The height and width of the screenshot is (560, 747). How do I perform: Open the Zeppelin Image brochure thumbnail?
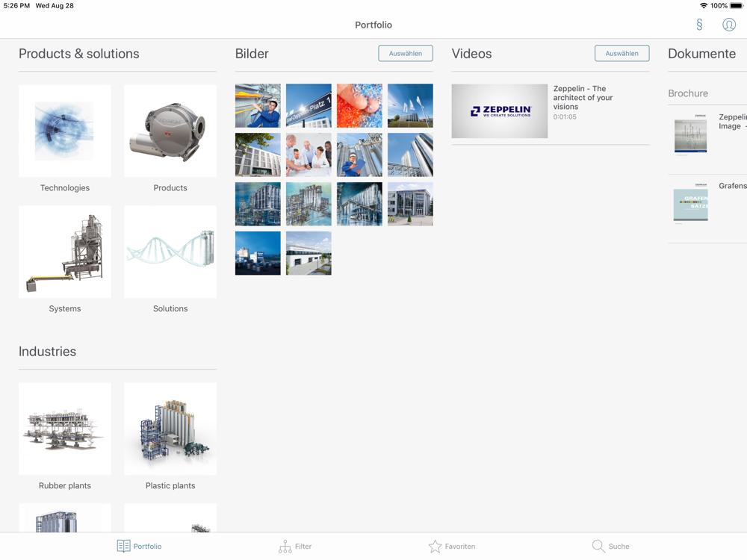coord(690,134)
